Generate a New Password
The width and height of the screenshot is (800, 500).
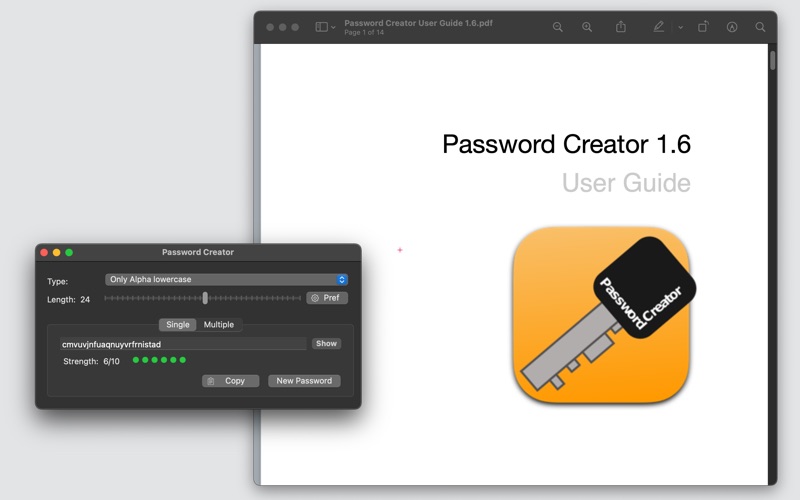click(x=304, y=381)
